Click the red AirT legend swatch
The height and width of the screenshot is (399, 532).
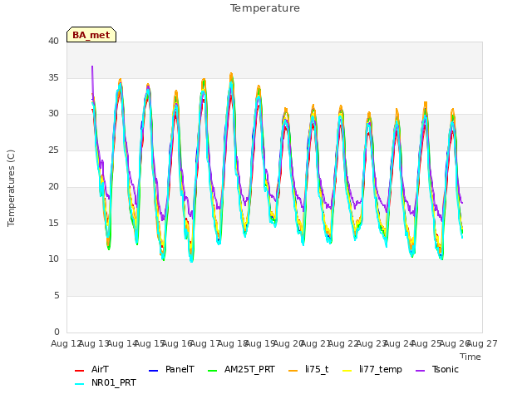pyautogui.click(x=80, y=371)
